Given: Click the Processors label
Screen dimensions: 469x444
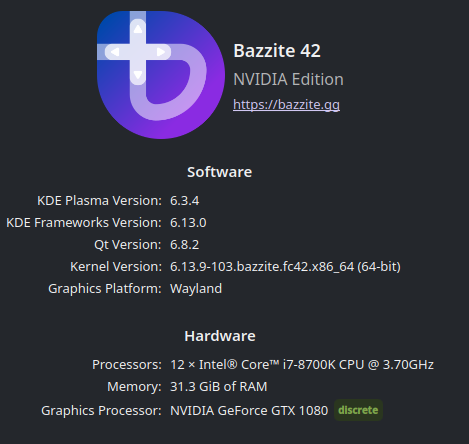Looking at the screenshot, I should [x=127, y=365].
